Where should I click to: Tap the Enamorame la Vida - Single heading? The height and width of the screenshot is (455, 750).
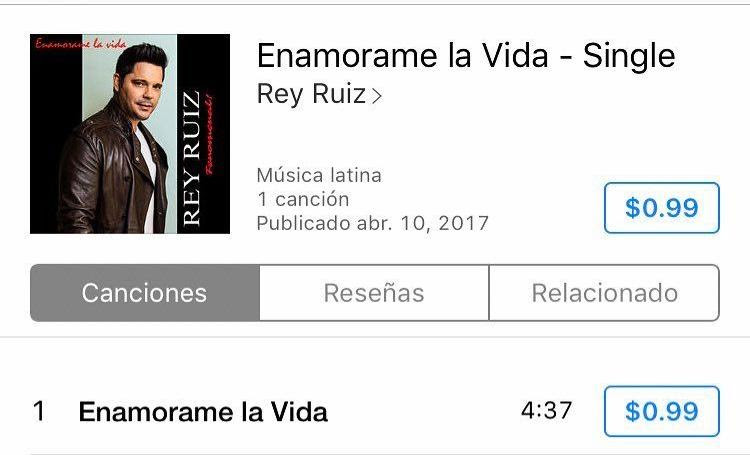pyautogui.click(x=466, y=56)
